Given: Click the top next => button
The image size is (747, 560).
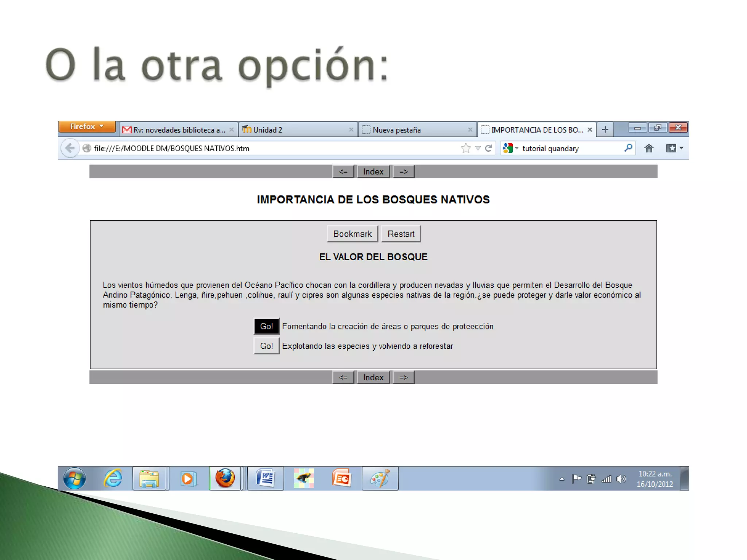Looking at the screenshot, I should [403, 171].
